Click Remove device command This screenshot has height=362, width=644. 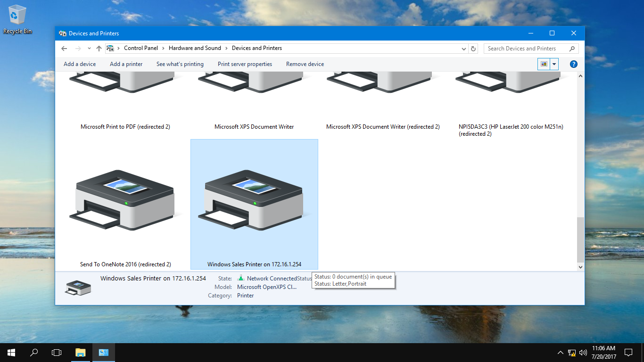[305, 64]
